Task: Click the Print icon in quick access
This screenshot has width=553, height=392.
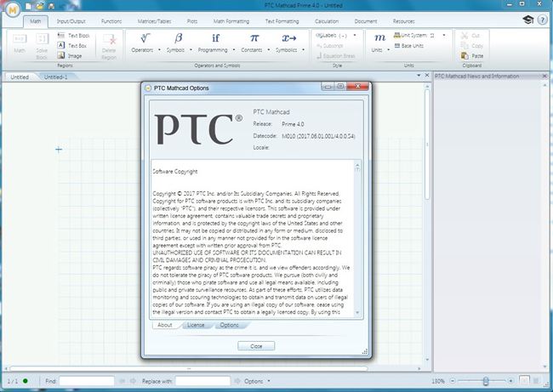Action: (x=52, y=6)
